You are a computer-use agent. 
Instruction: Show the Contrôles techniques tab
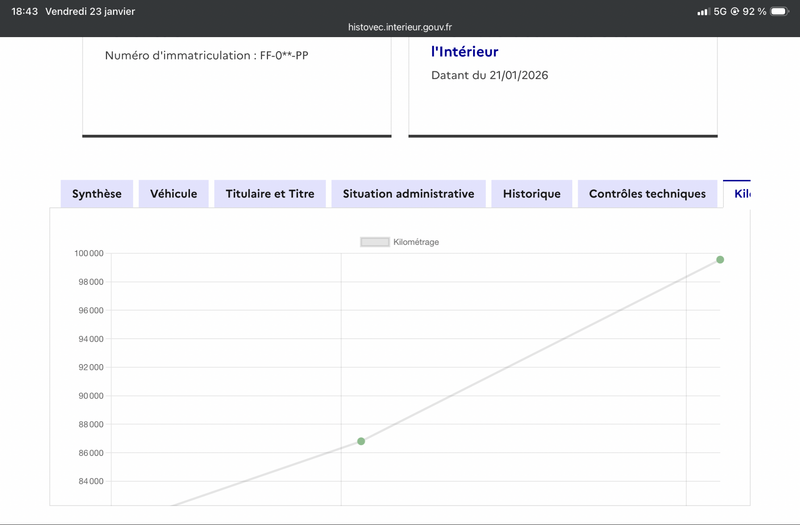647,194
